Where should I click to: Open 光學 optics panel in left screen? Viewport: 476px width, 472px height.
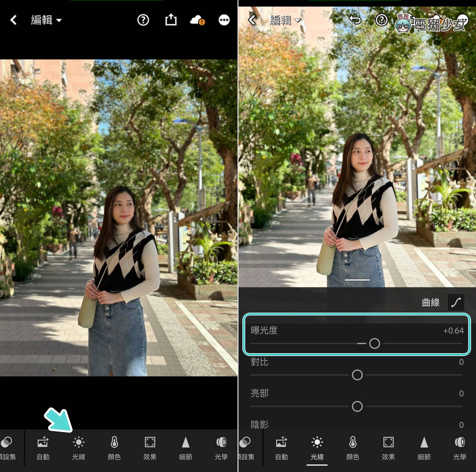221,448
